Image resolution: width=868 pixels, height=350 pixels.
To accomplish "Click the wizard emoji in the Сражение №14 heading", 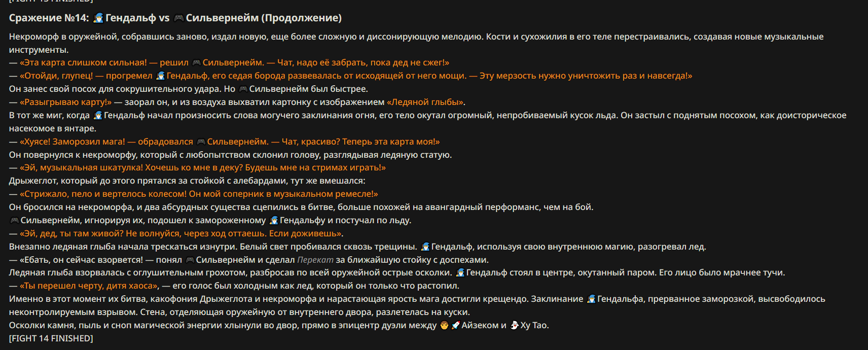I will click(98, 18).
